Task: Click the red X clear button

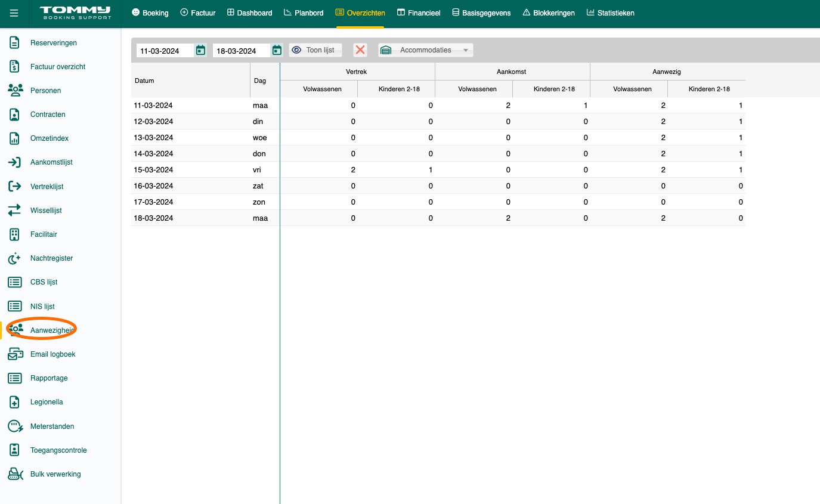Action: click(360, 50)
